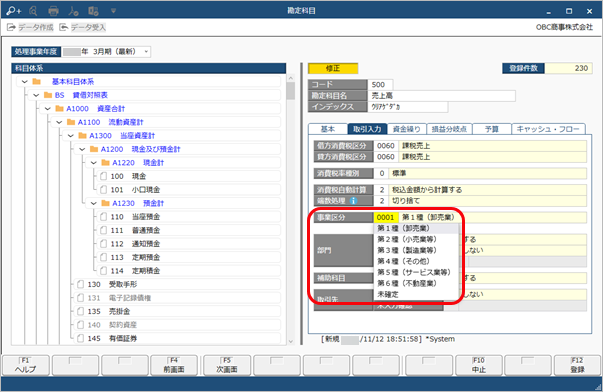Switch to the 取引入力 tab

[367, 129]
